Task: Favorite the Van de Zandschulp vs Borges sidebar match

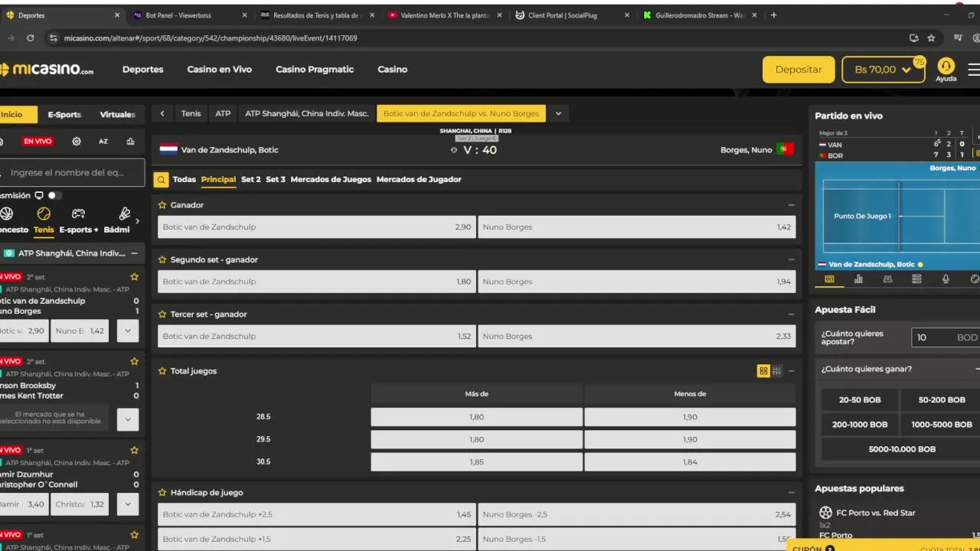Action: click(134, 277)
